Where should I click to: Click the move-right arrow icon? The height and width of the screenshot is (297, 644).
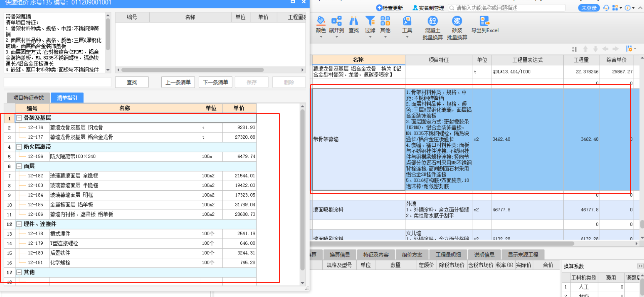(615, 49)
